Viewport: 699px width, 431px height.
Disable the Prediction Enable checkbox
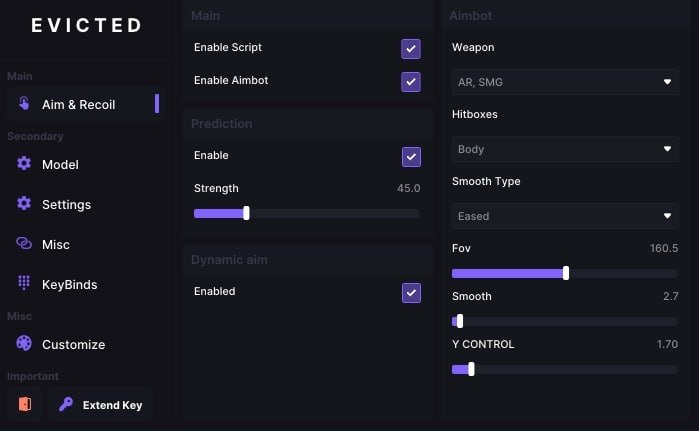click(x=411, y=157)
